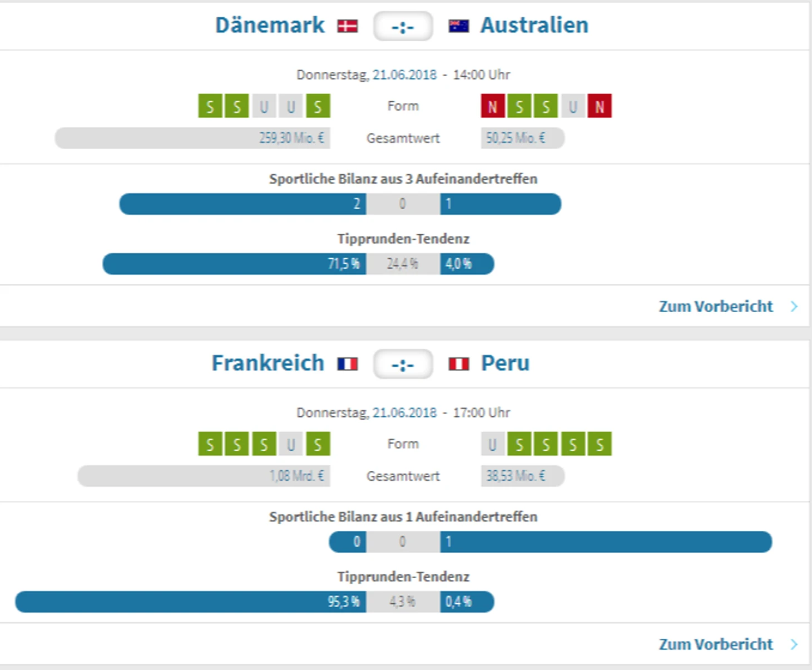812x670 pixels.
Task: Click the Frankreich–Peru score box
Action: [x=403, y=364]
